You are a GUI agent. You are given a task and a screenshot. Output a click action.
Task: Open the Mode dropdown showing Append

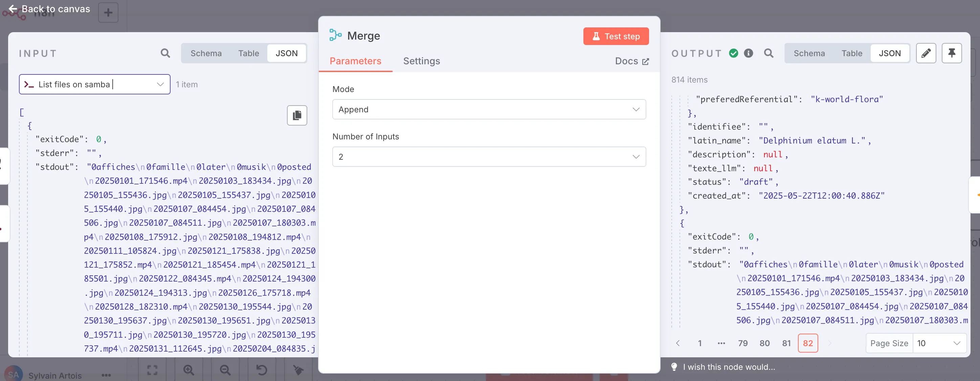tap(489, 109)
